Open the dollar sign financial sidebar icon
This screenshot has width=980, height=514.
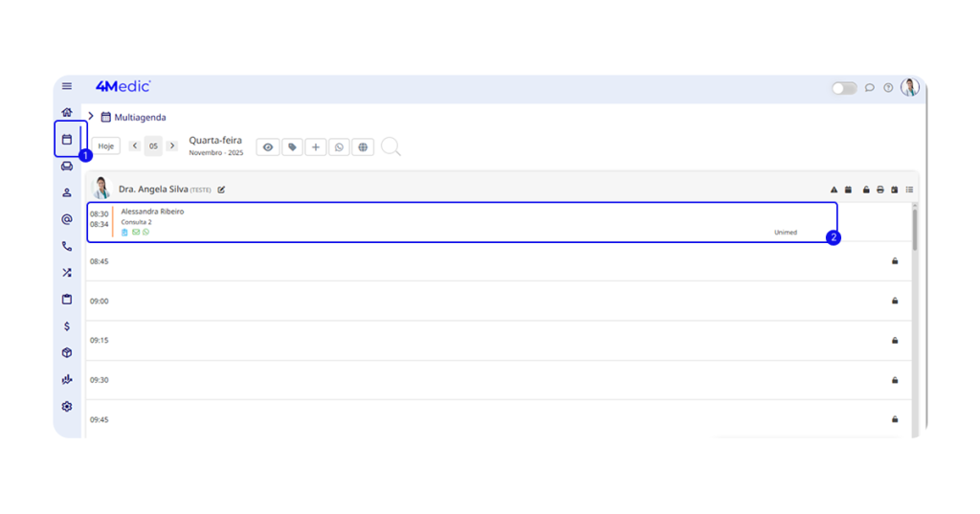(67, 326)
